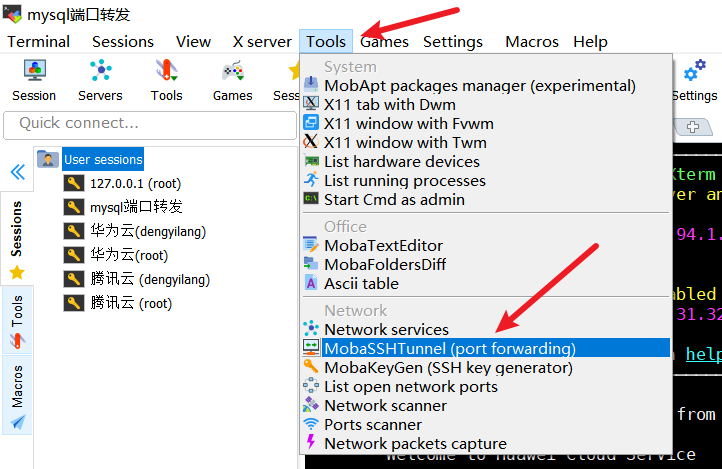Open the new tab plus button
Screen dimensions: 722x469
pos(692,126)
